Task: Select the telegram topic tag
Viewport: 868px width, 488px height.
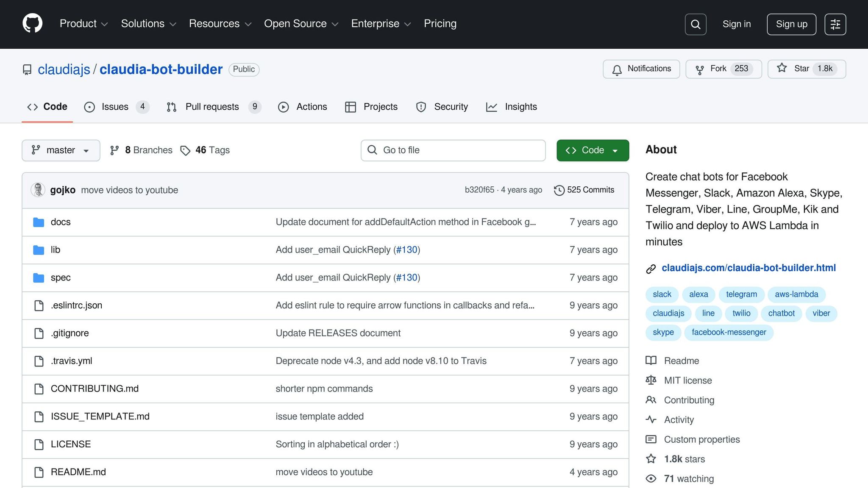Action: (741, 294)
